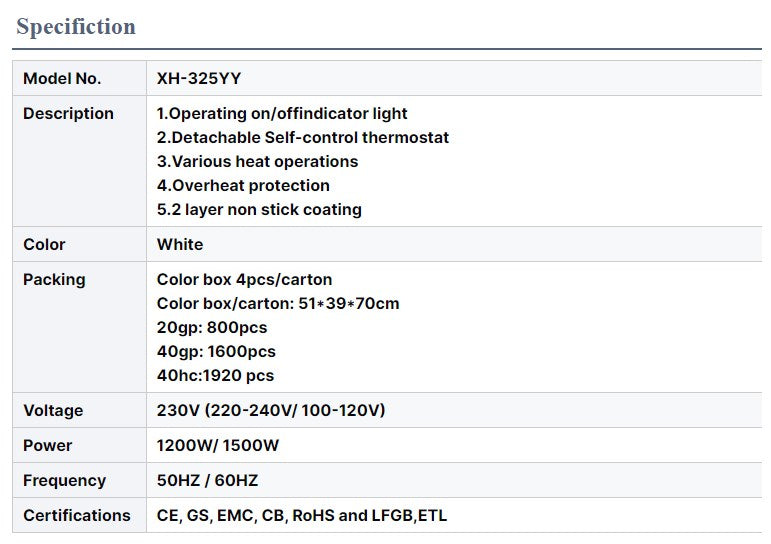Select the 1200W/ 1500W power value
This screenshot has height=544, width=771.
click(x=218, y=446)
